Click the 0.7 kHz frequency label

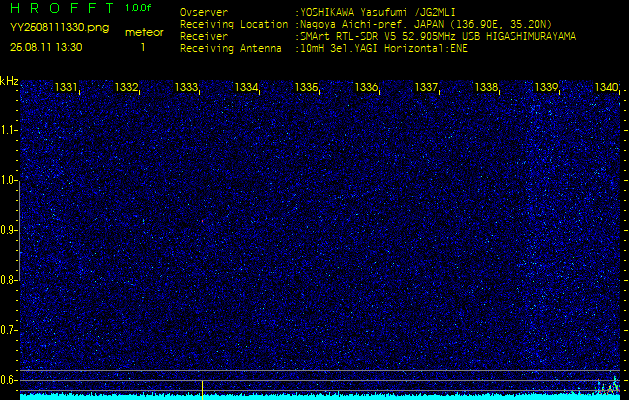8,330
